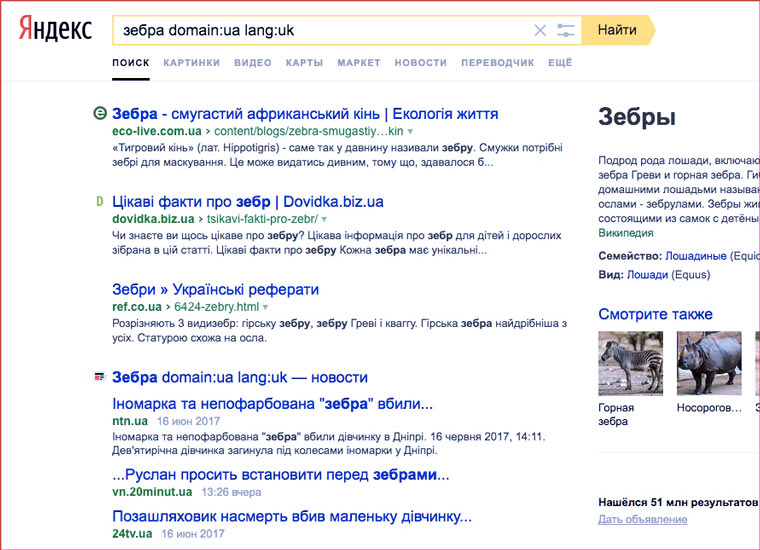Open the Википедия source link

coord(626,233)
